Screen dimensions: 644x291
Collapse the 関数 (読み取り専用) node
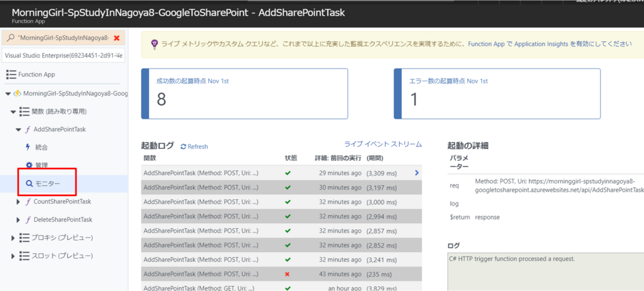13,112
